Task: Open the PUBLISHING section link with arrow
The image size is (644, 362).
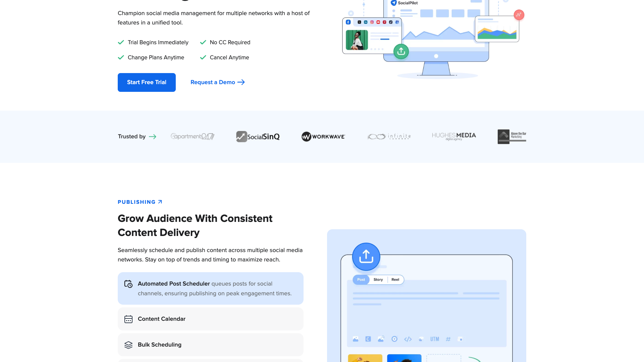Action: tap(140, 202)
